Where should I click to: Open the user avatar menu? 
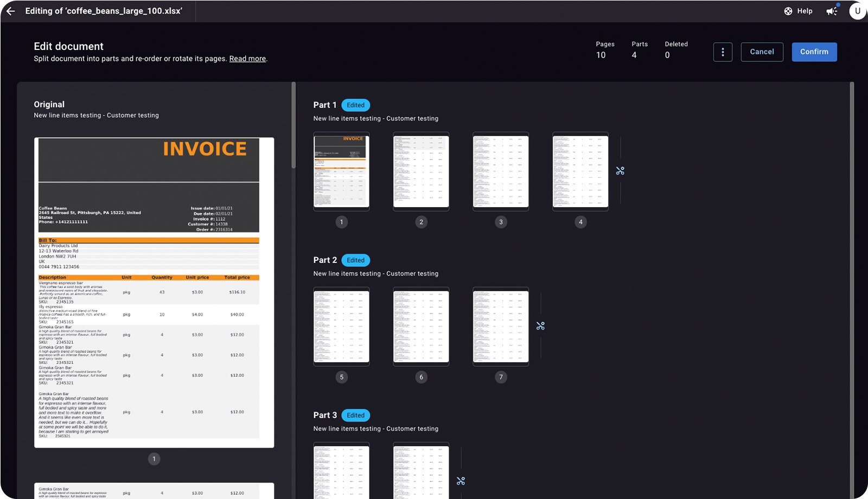click(x=857, y=11)
